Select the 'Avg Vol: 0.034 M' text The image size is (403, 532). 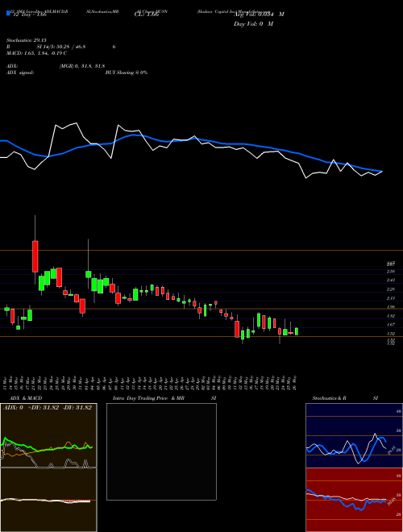pos(259,14)
